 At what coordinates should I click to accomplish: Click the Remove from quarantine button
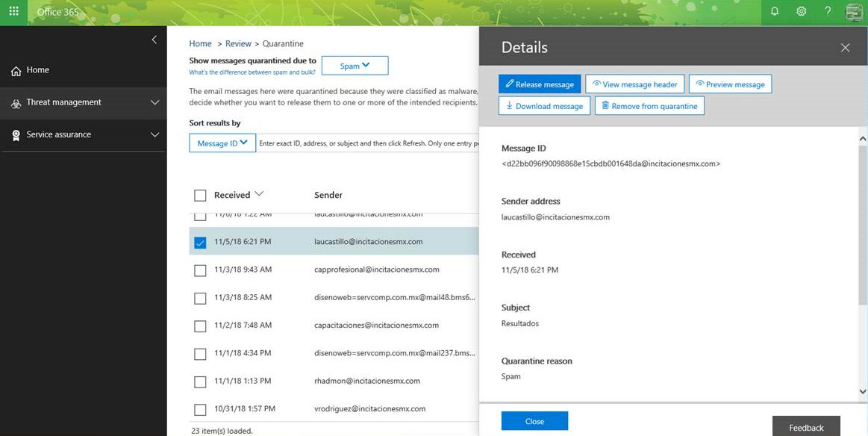coord(649,106)
